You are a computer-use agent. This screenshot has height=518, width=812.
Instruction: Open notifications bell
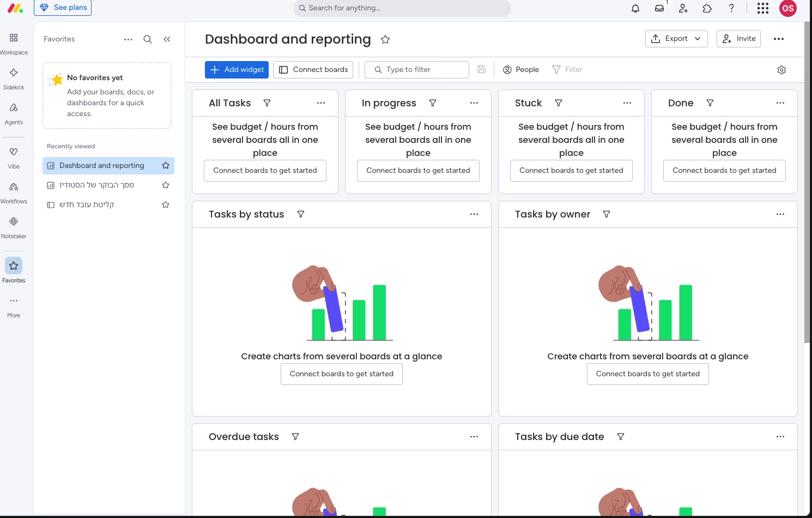coord(635,8)
